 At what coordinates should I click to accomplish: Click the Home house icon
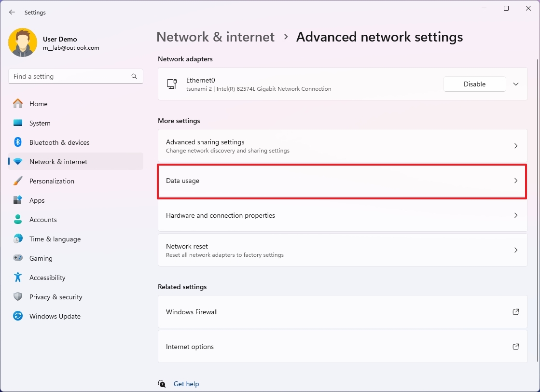(18, 104)
